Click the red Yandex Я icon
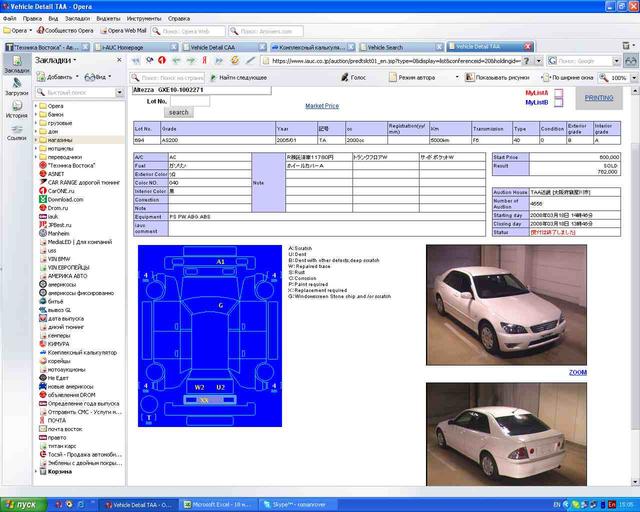Viewport: 640px width, 512px height. (204, 60)
